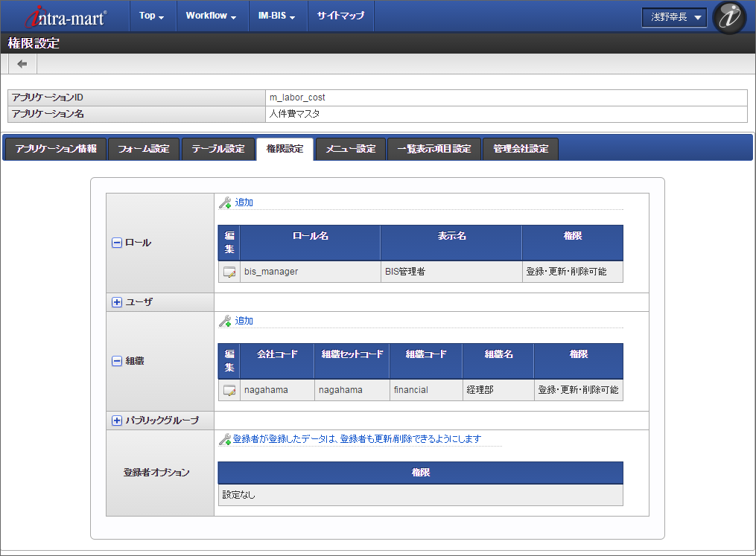Collapse the ロール section

[x=117, y=243]
